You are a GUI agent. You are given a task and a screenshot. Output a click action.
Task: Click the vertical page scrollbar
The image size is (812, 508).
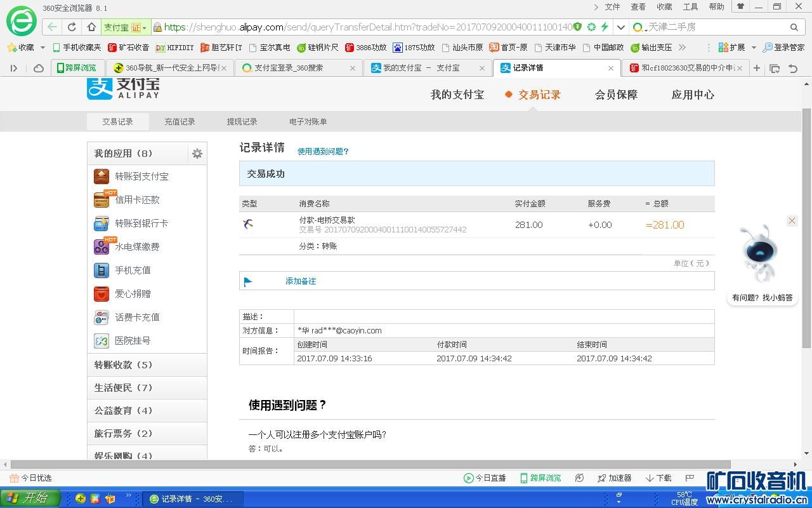pyautogui.click(x=806, y=228)
